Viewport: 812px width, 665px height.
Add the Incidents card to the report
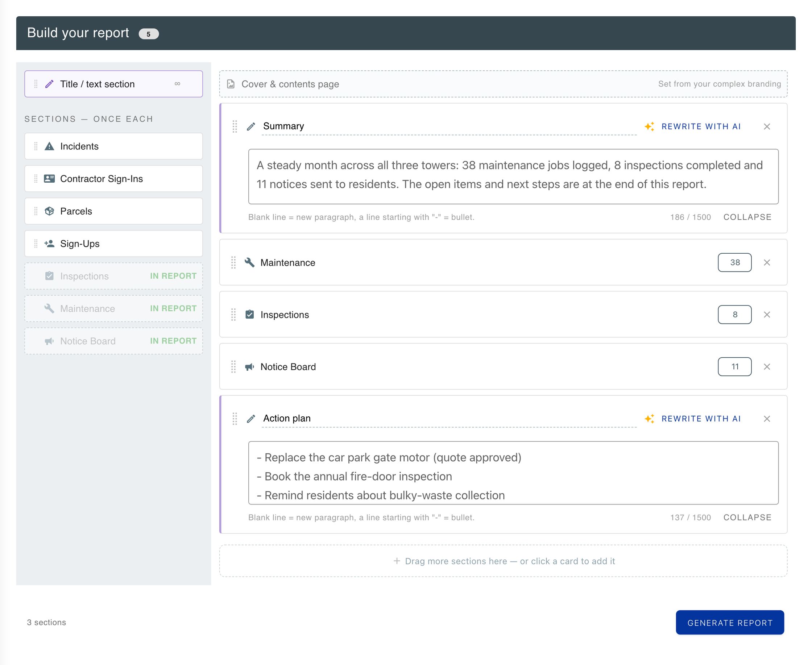(113, 146)
